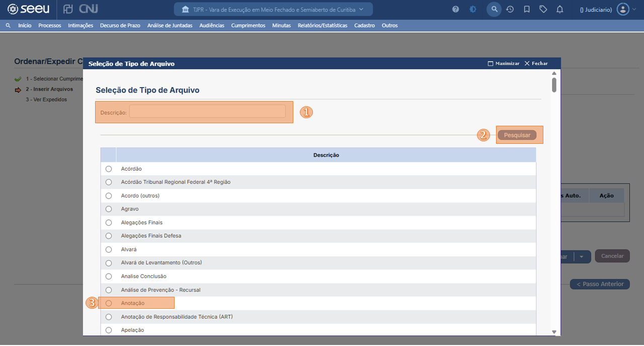Click the help question mark icon

point(455,10)
